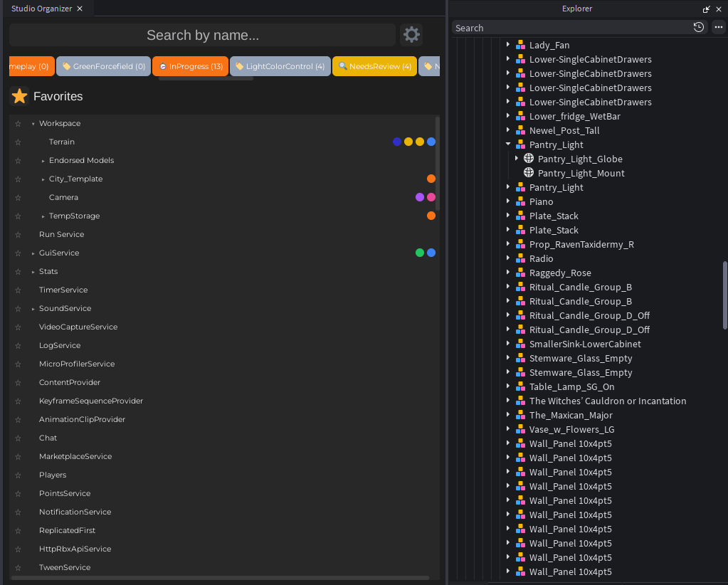
Task: Favorite the Terrain row with star
Action: (x=19, y=142)
